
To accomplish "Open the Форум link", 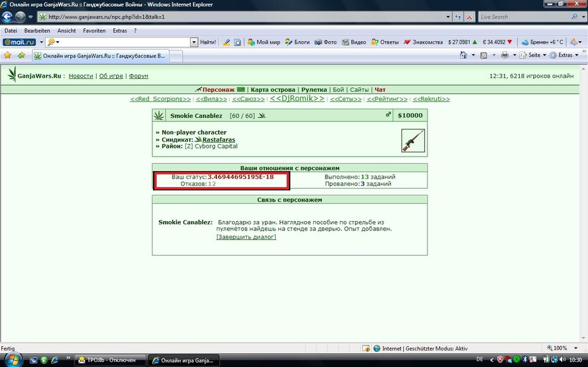I will tap(138, 76).
